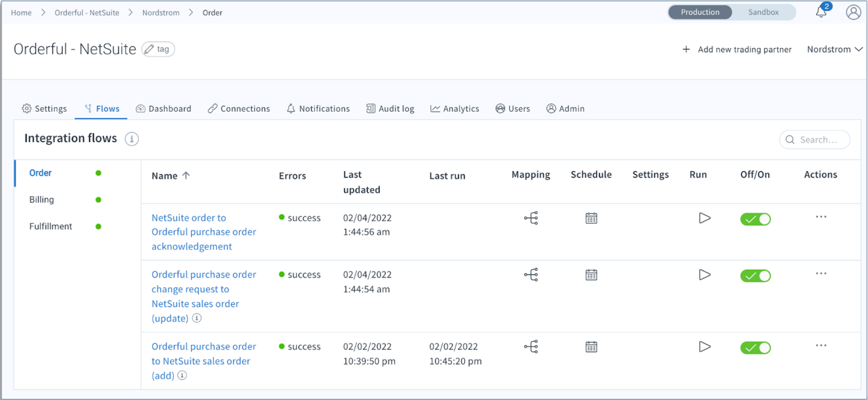The image size is (868, 400).
Task: Click the plus icon for new trading partner
Action: [686, 49]
